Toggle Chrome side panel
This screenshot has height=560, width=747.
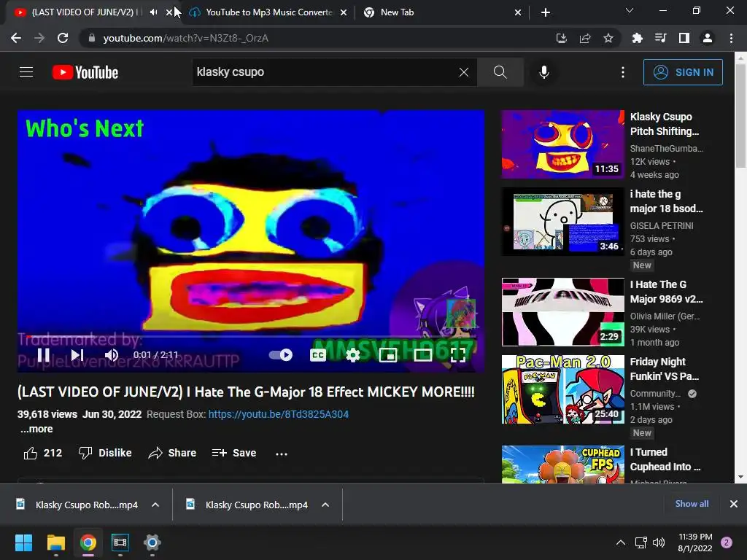pos(684,38)
